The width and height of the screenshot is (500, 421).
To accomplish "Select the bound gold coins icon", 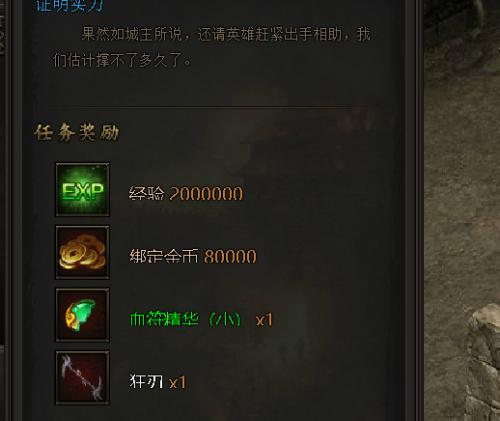I will pos(82,252).
